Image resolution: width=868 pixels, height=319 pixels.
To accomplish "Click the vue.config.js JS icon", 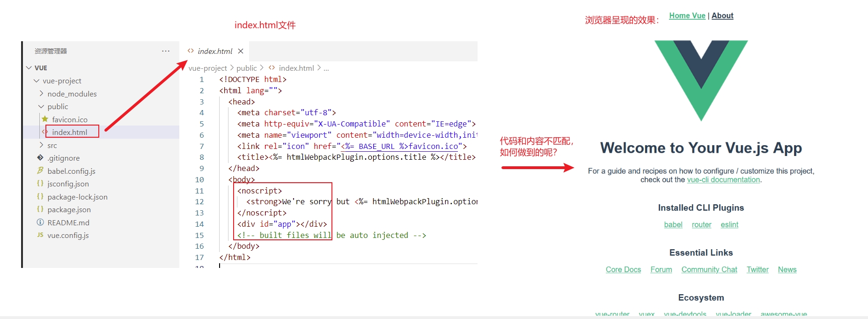I will pos(40,235).
